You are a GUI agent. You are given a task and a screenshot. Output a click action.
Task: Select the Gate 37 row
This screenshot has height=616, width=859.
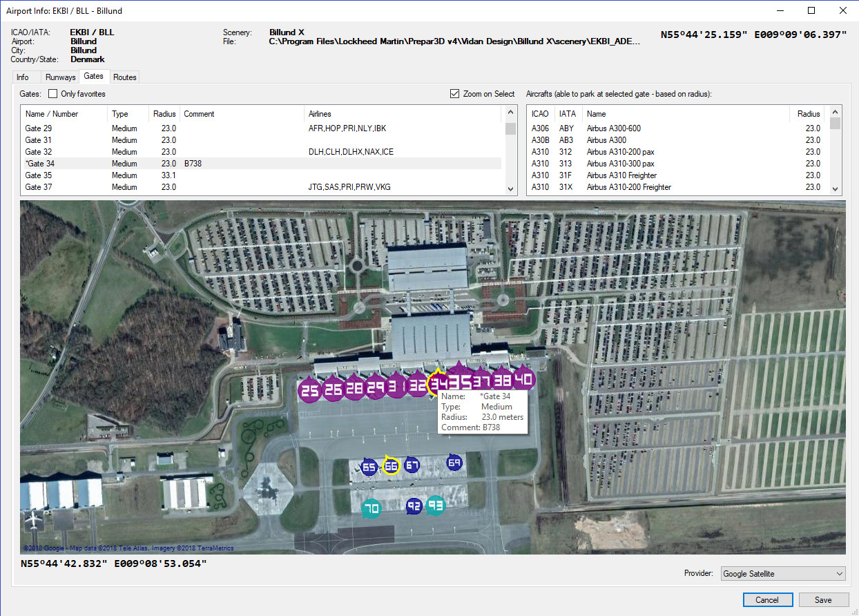click(261, 187)
